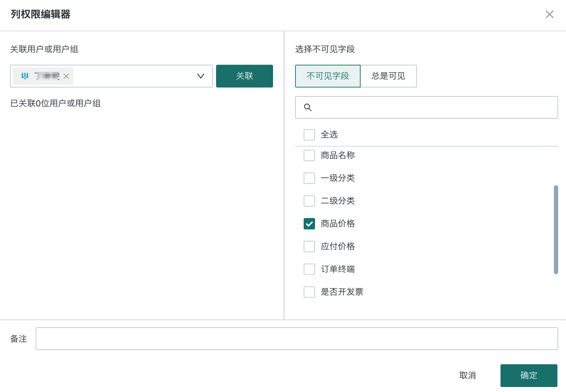Select the 二级分类 checkbox

[x=309, y=201]
